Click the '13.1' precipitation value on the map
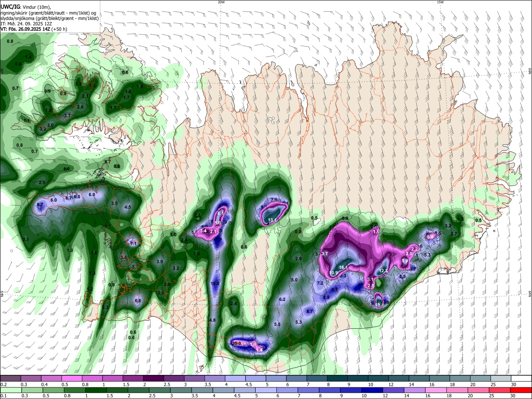The image size is (532, 399). pos(273,220)
